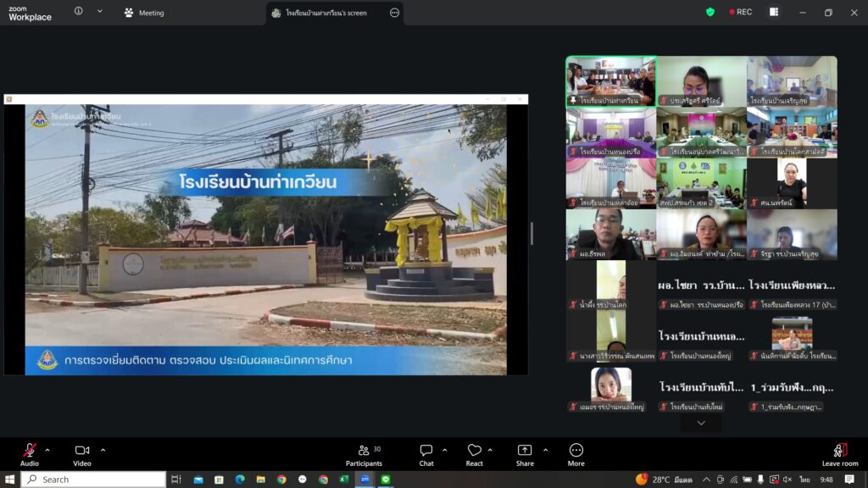The height and width of the screenshot is (488, 868).
Task: Open the React emoji menu
Action: click(x=474, y=453)
